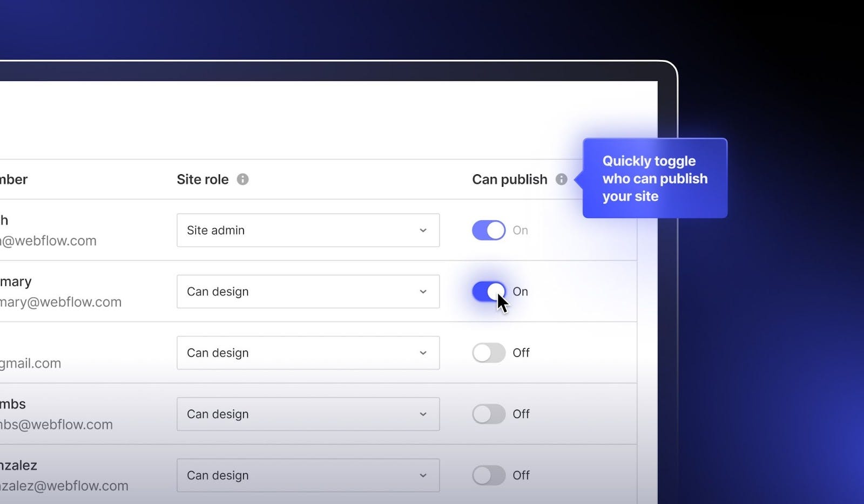Viewport: 864px width, 504px height.
Task: Open the Site admin role dropdown
Action: tap(308, 230)
